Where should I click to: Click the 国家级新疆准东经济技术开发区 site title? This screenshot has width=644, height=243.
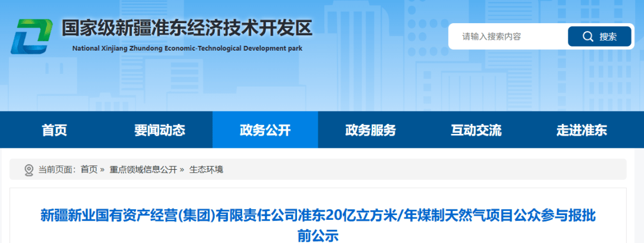click(187, 29)
